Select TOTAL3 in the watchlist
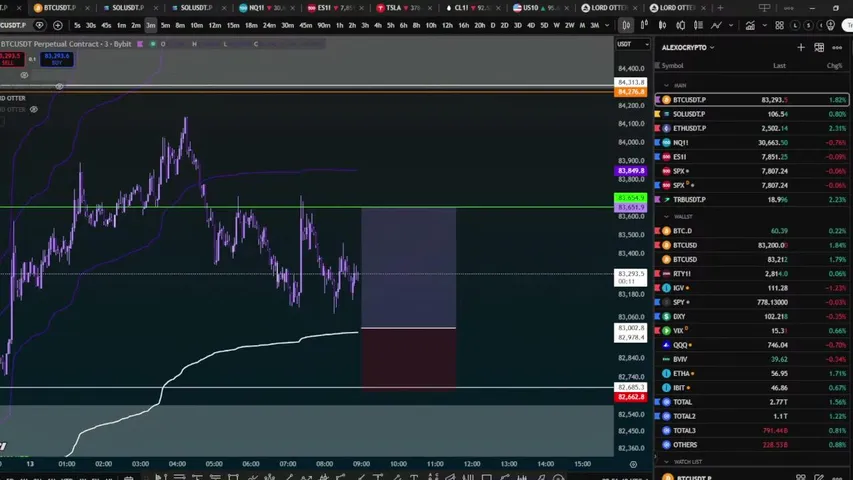This screenshot has width=853, height=480. [751, 430]
